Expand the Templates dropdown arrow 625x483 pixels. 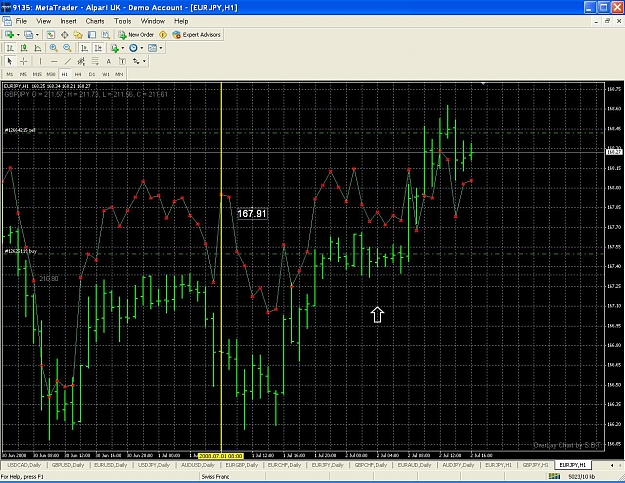click(161, 48)
